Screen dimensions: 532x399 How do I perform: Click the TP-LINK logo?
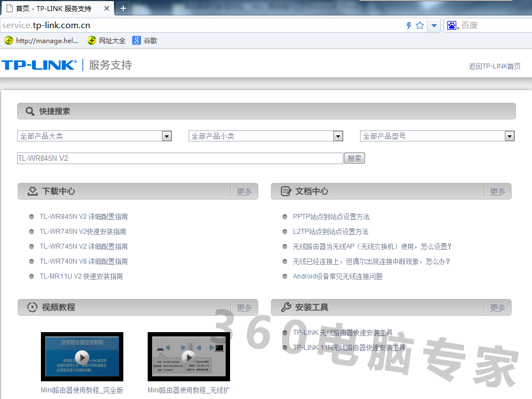pyautogui.click(x=39, y=65)
